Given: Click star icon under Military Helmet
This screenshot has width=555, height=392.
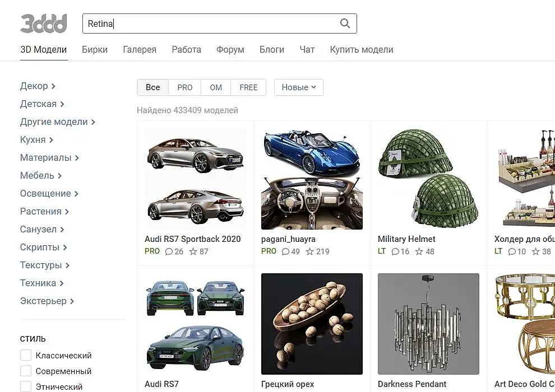Looking at the screenshot, I should (x=419, y=251).
